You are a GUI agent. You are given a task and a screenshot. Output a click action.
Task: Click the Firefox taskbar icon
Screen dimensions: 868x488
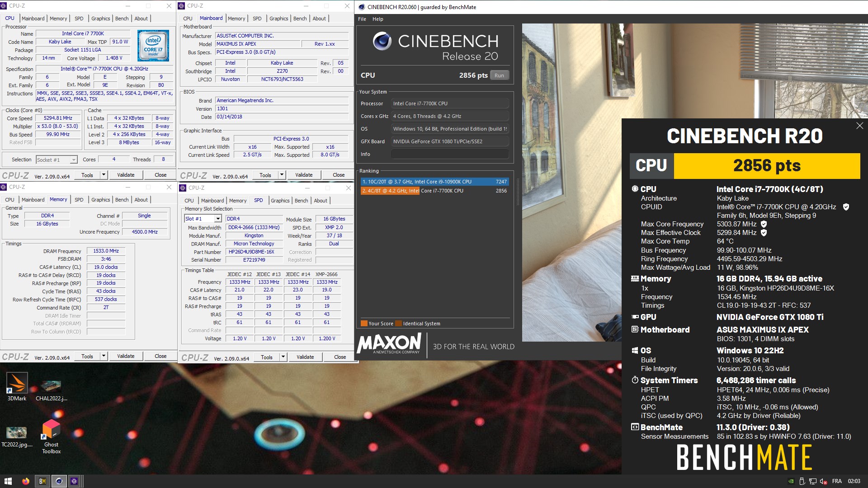(x=25, y=481)
